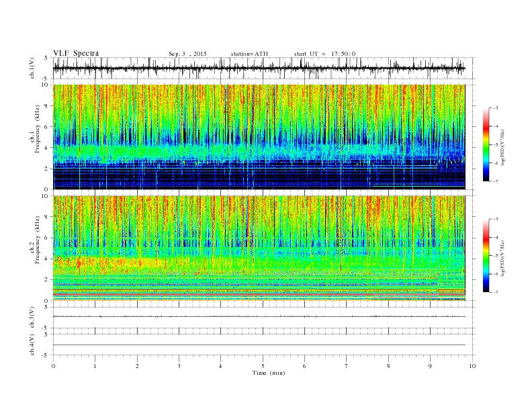532x411 pixels.
Task: Click the "station=ATH" header label
Action: click(249, 54)
